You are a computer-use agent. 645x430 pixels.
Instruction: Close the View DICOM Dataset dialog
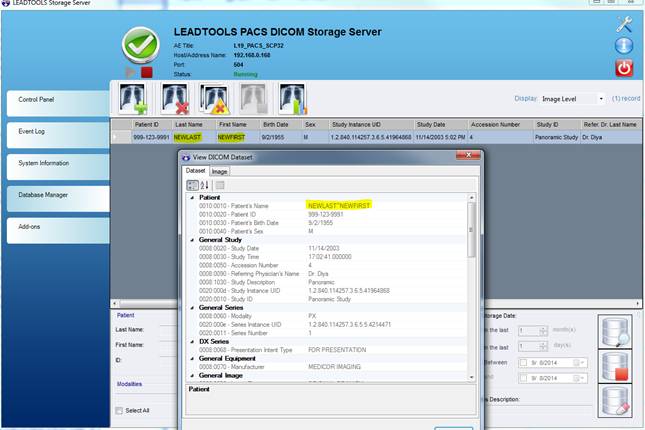click(468, 155)
